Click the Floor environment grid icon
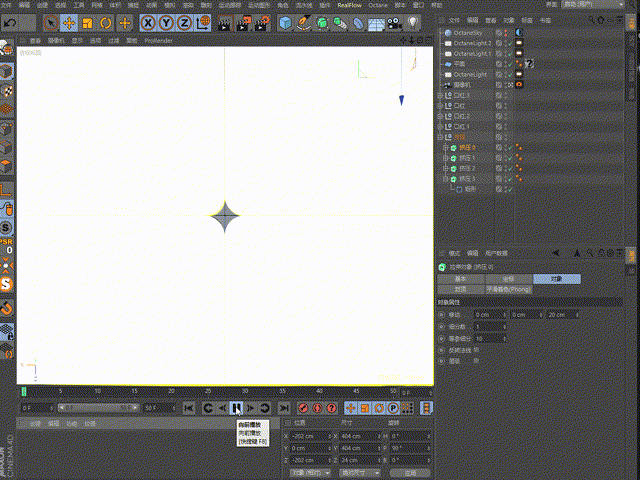This screenshot has width=640, height=480. click(x=376, y=24)
